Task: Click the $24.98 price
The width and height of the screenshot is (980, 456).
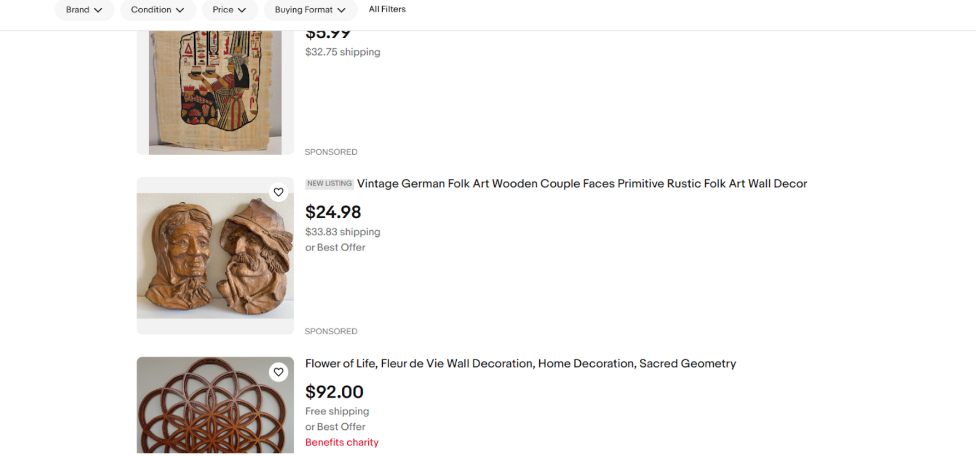Action: [333, 212]
